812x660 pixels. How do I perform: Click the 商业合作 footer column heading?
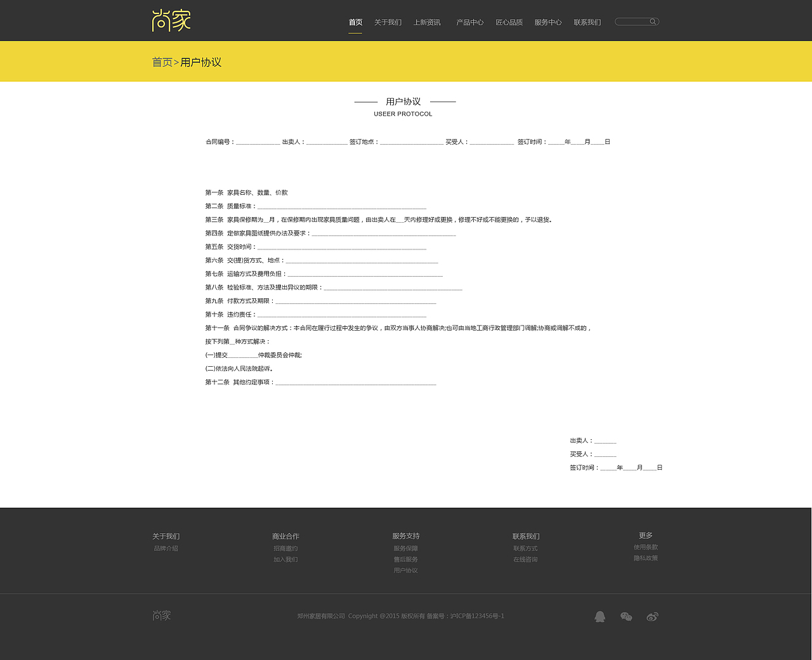[x=285, y=536]
